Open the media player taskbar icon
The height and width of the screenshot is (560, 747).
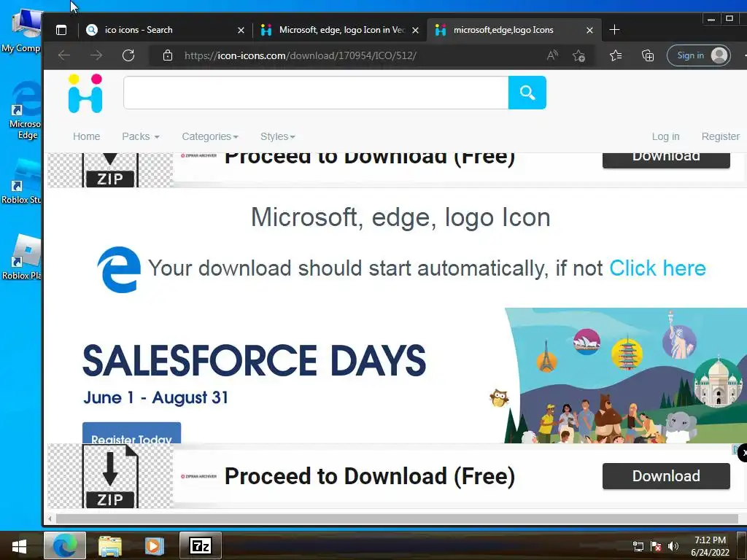(154, 545)
